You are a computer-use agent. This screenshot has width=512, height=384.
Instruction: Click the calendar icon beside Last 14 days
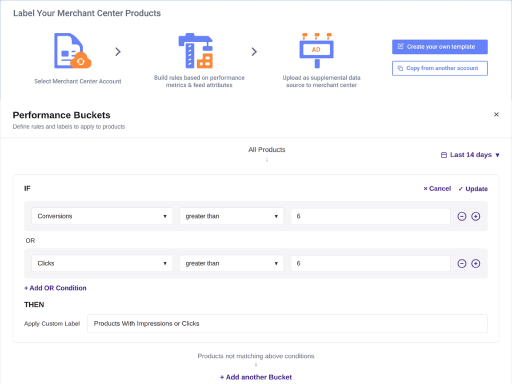(x=444, y=155)
